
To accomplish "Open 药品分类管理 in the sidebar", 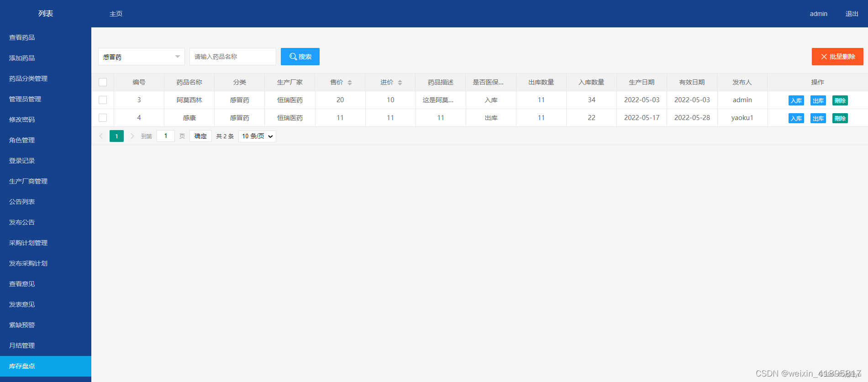I will [46, 78].
